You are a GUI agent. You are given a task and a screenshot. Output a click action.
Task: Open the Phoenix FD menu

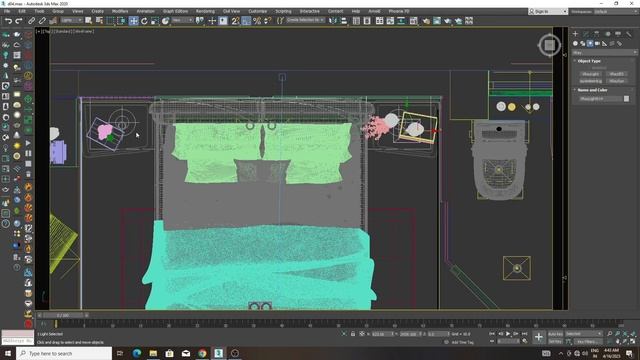399,11
